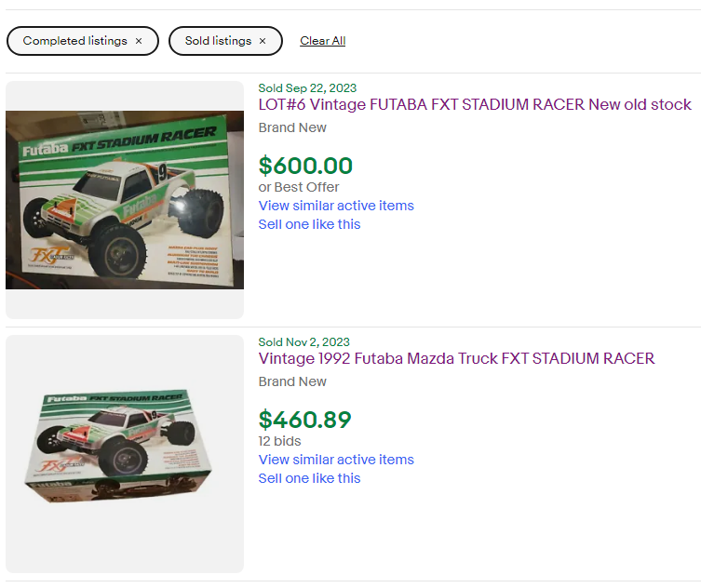Screen dimensions: 701x588
Task: Click the 'Sold Nov 2, 2023' date label
Action: pos(304,342)
